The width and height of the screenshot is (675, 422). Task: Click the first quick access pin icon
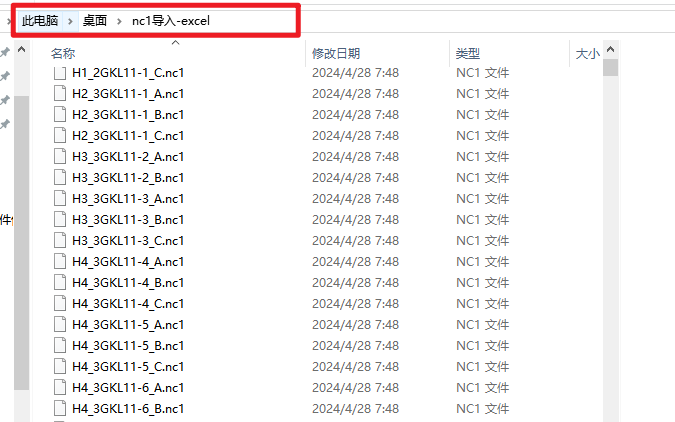(5, 53)
